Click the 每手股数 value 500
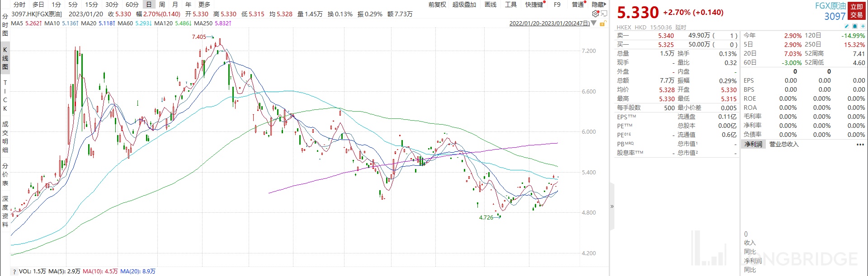 [x=670, y=108]
